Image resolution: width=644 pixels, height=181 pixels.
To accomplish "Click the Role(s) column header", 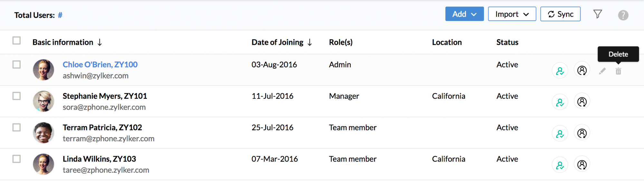I will 341,42.
